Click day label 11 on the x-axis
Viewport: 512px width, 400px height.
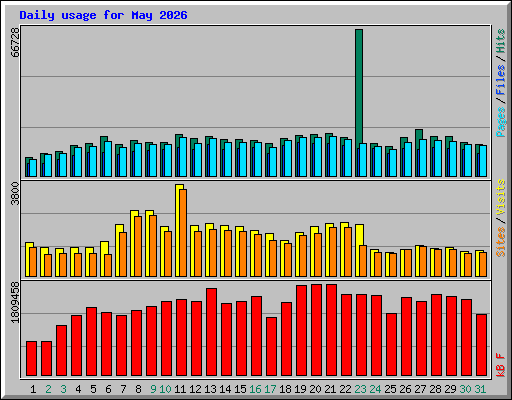tap(180, 389)
